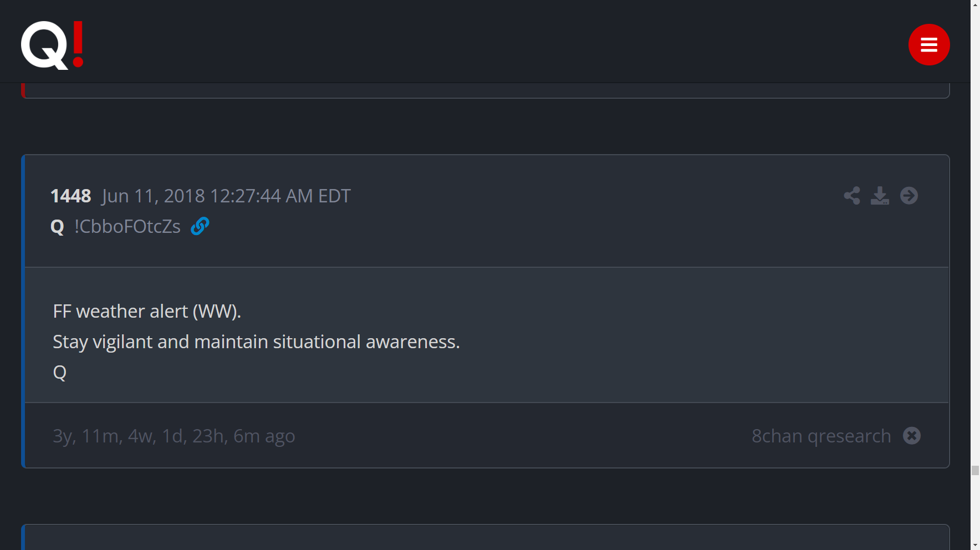This screenshot has width=980, height=550.
Task: Click the 'FF weather alert (WW).' line
Action: [x=147, y=311]
